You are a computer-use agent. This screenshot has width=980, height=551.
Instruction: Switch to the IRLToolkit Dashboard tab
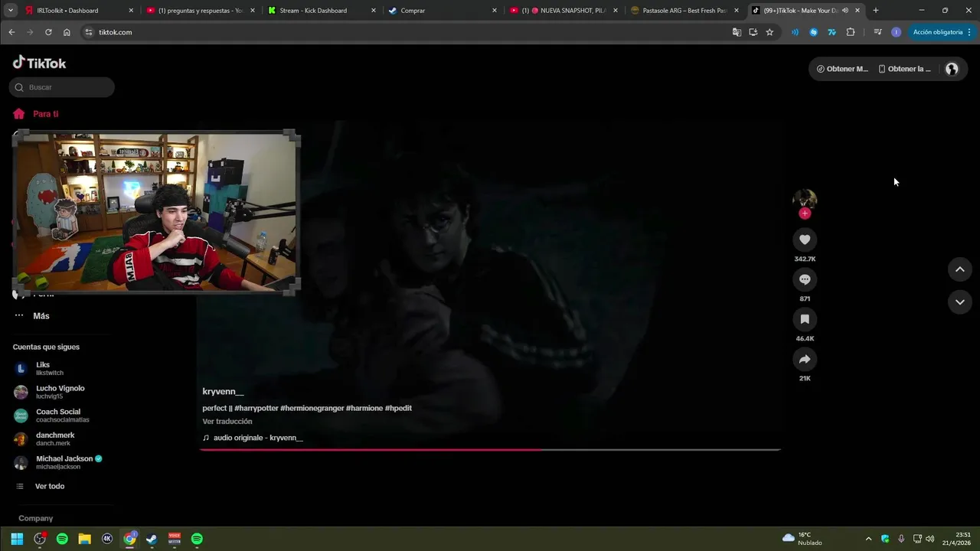78,11
